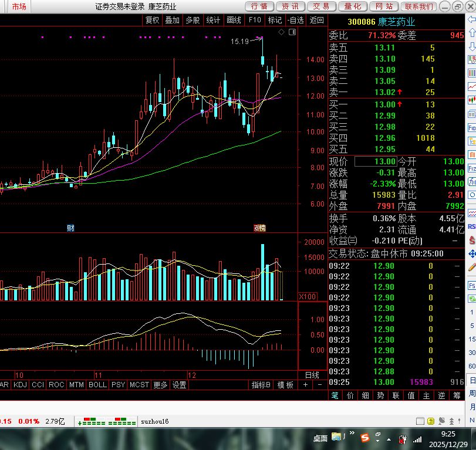This screenshot has height=450, width=476.
Task: Click the 统计 statistics button
Action: [213, 20]
